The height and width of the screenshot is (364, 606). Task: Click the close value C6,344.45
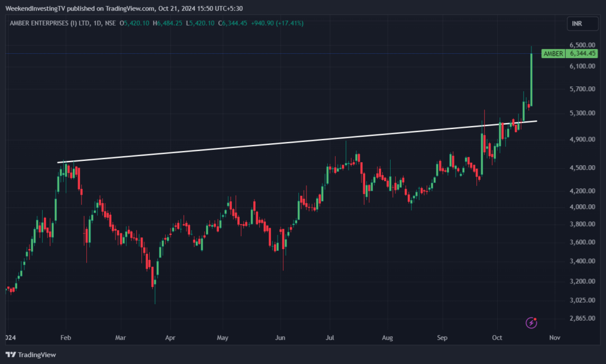click(233, 23)
